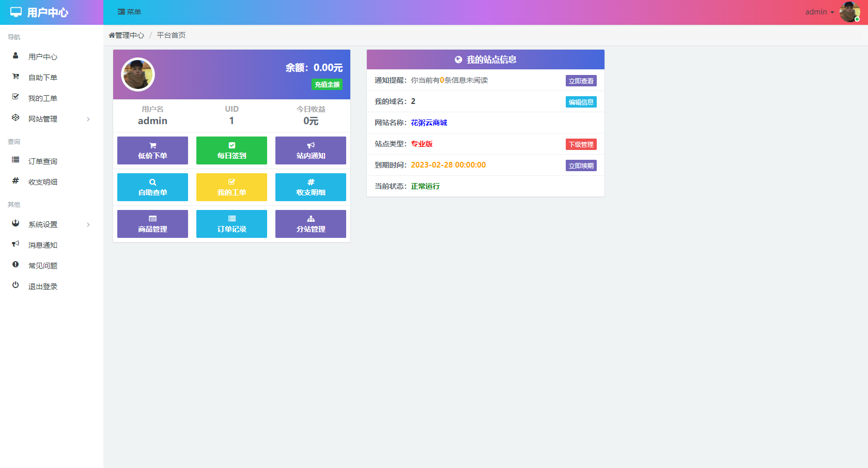Click the hash icon on 收支明细 tile
The height and width of the screenshot is (468, 868).
pos(311,182)
